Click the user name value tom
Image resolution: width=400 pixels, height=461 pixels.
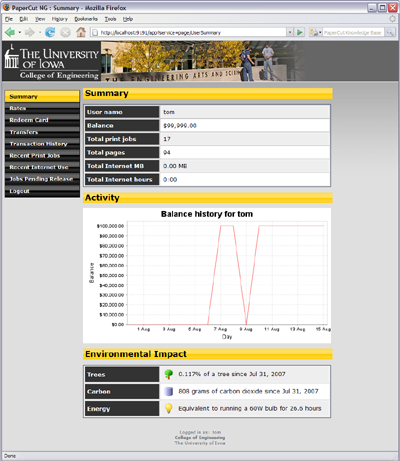point(169,112)
